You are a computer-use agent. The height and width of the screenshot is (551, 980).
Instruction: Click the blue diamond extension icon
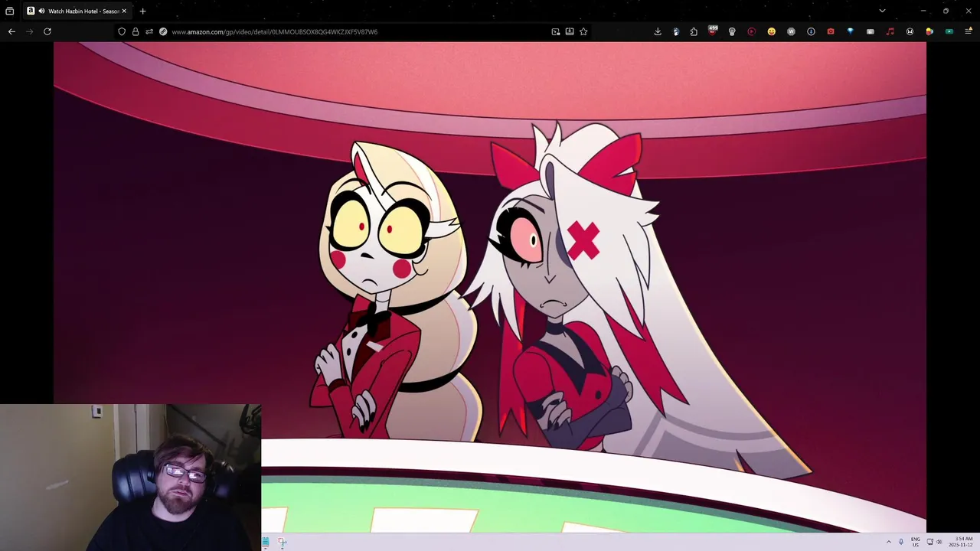[850, 31]
